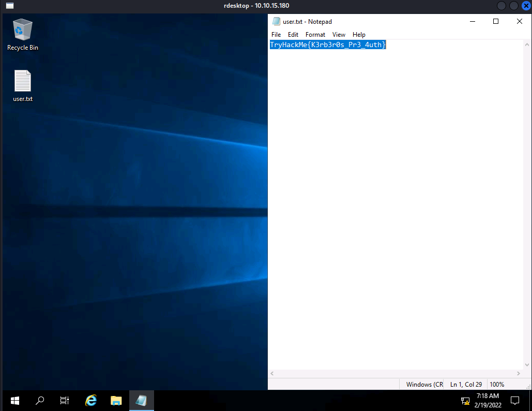This screenshot has height=411, width=532.
Task: Minimize the Notepad window
Action: tap(473, 21)
